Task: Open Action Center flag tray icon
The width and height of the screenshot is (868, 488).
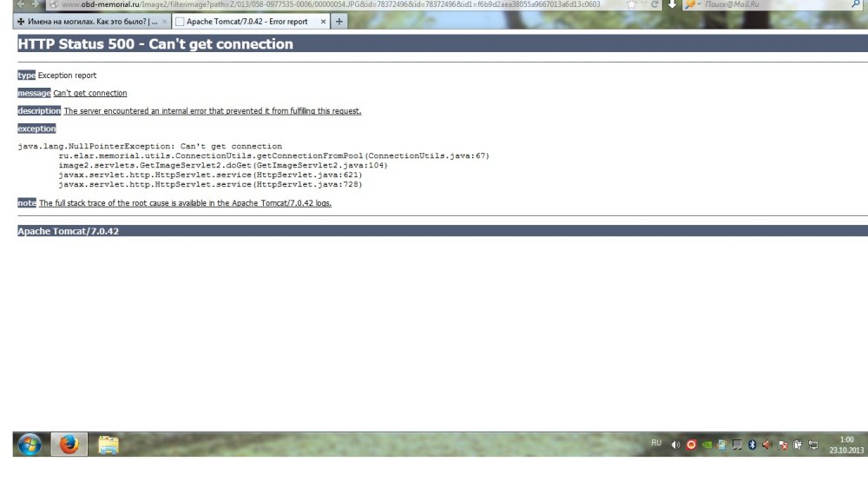Action: pyautogui.click(x=783, y=445)
